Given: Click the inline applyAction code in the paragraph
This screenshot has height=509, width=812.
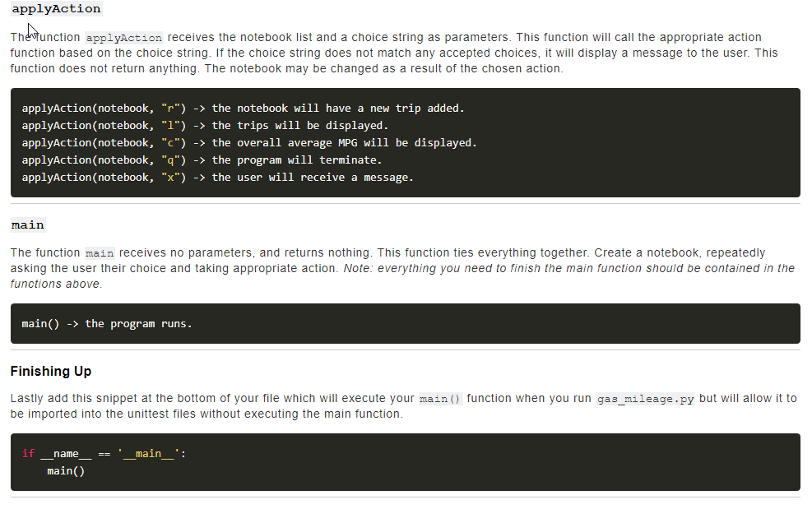Looking at the screenshot, I should click(123, 38).
